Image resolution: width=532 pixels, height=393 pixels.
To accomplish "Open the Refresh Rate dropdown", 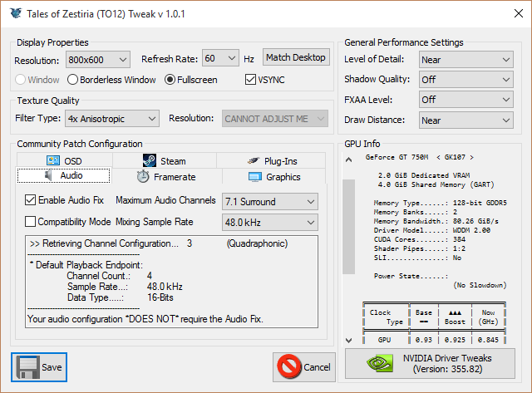I will click(220, 58).
